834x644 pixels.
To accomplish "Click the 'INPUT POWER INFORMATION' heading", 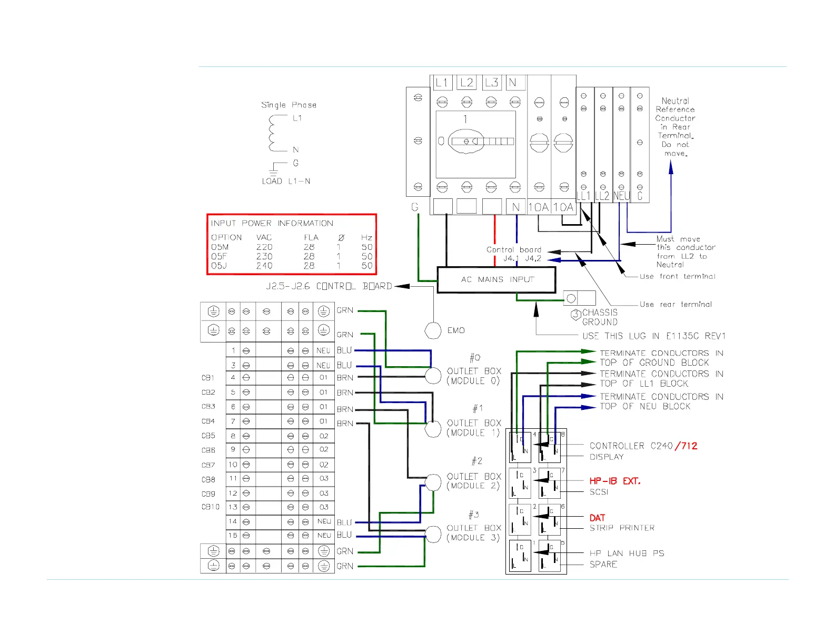I will pos(272,223).
